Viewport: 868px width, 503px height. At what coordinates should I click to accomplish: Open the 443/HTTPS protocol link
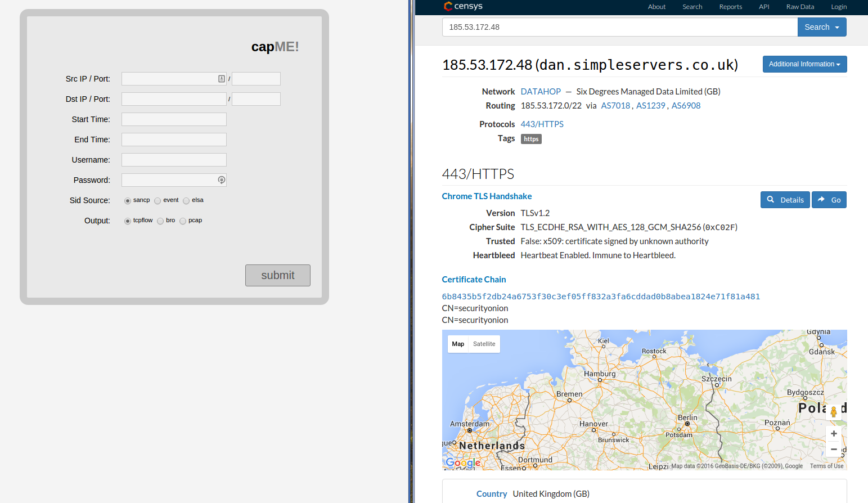click(542, 124)
